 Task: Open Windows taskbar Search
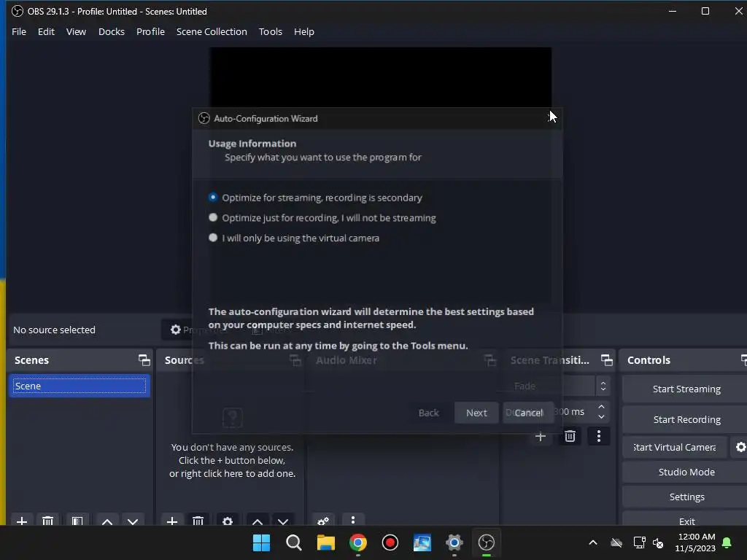point(293,542)
